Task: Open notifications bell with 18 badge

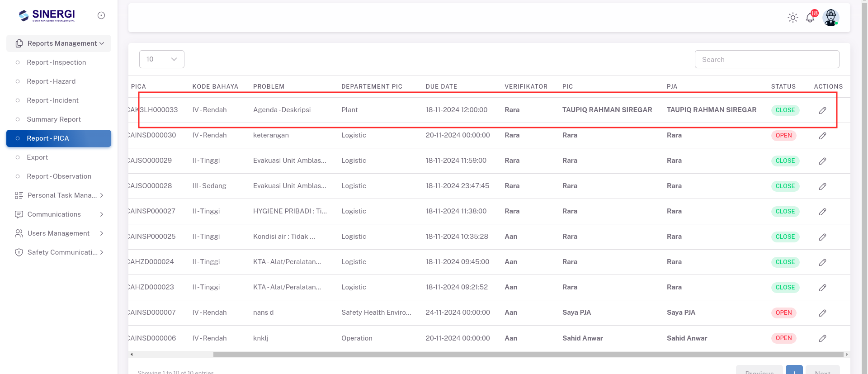Action: [x=811, y=17]
